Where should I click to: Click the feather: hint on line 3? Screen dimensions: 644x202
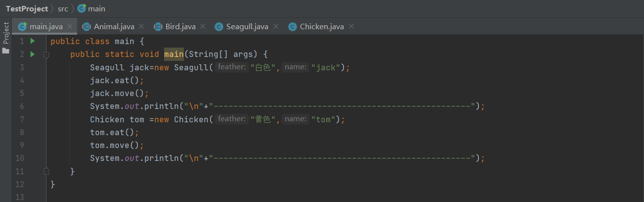point(232,67)
